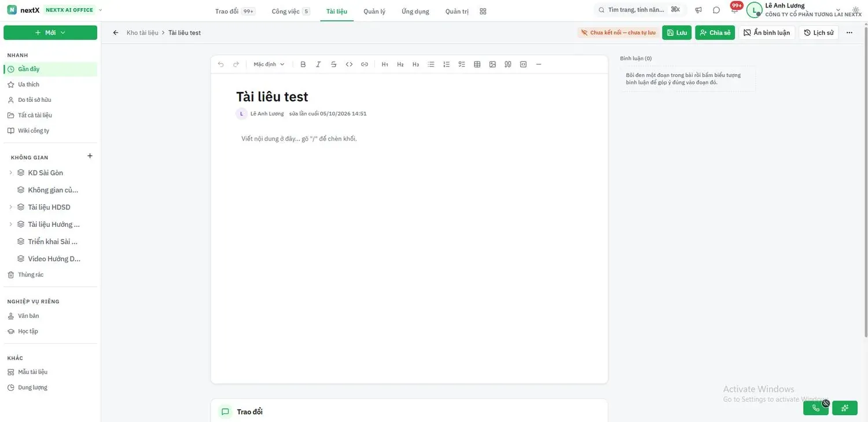Screen dimensions: 868x422
Task: Insert a hyperlink using the link icon
Action: coord(365,64)
